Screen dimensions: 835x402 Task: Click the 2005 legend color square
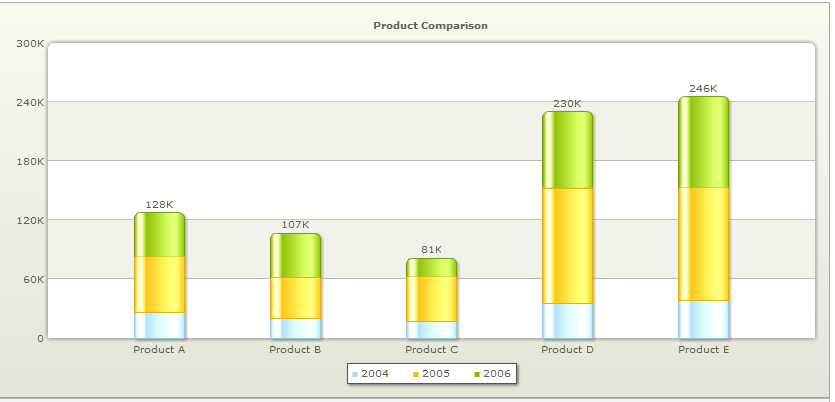(x=415, y=374)
